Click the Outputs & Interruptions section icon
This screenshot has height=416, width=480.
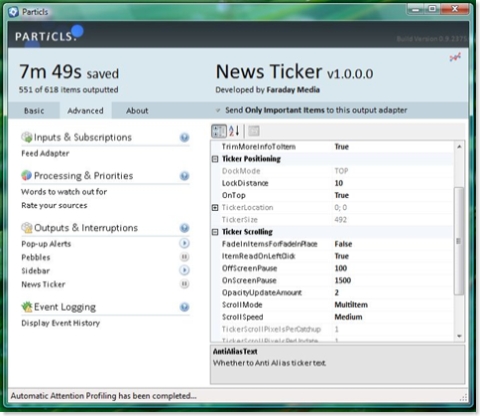[x=27, y=228]
